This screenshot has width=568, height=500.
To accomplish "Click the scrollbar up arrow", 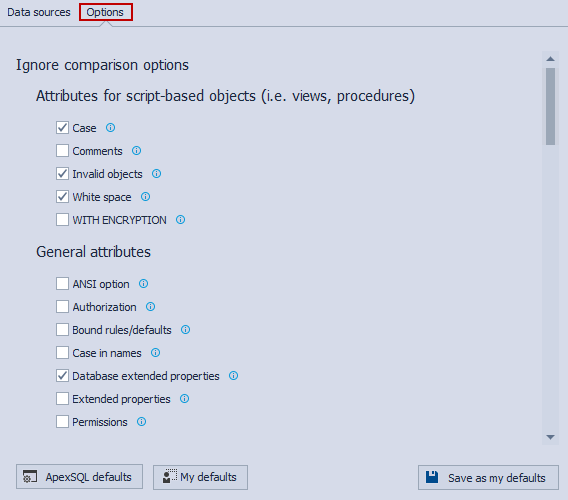I will pos(551,59).
